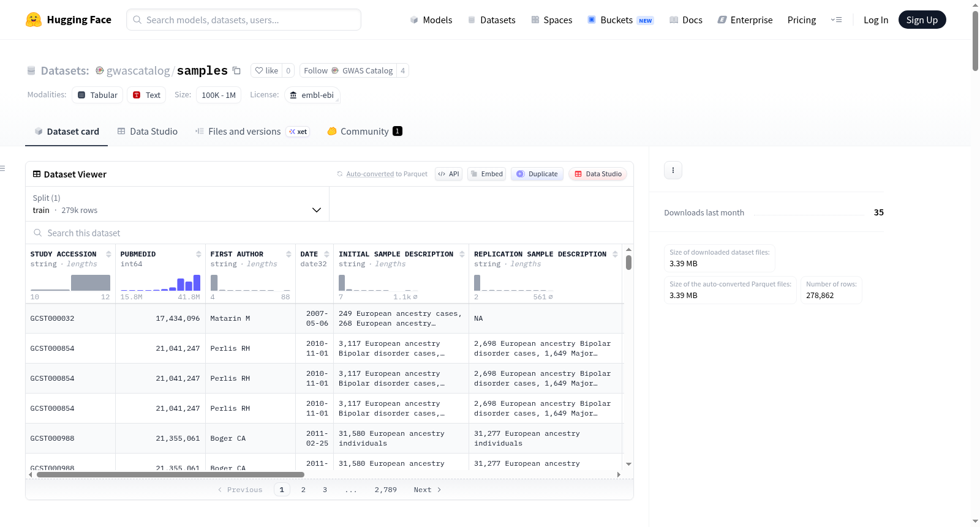This screenshot has height=527, width=980.
Task: Select the Text modality tag
Action: tap(146, 95)
